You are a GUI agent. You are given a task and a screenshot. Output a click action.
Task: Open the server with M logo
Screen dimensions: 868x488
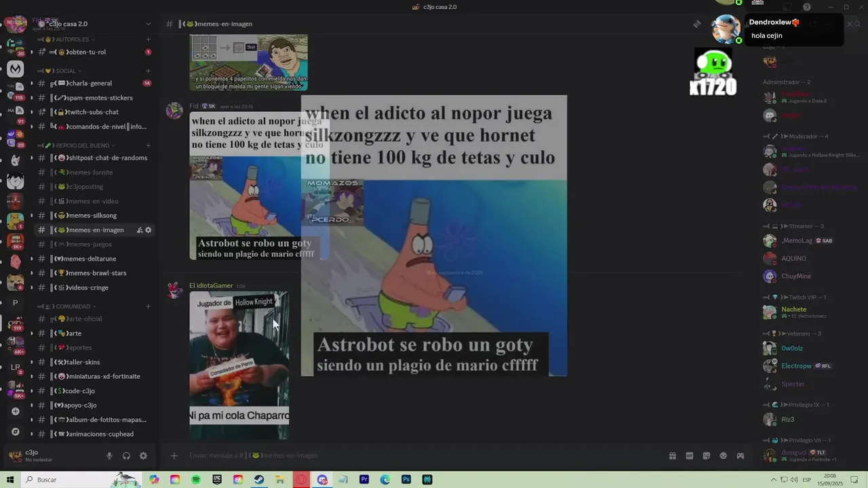16,68
